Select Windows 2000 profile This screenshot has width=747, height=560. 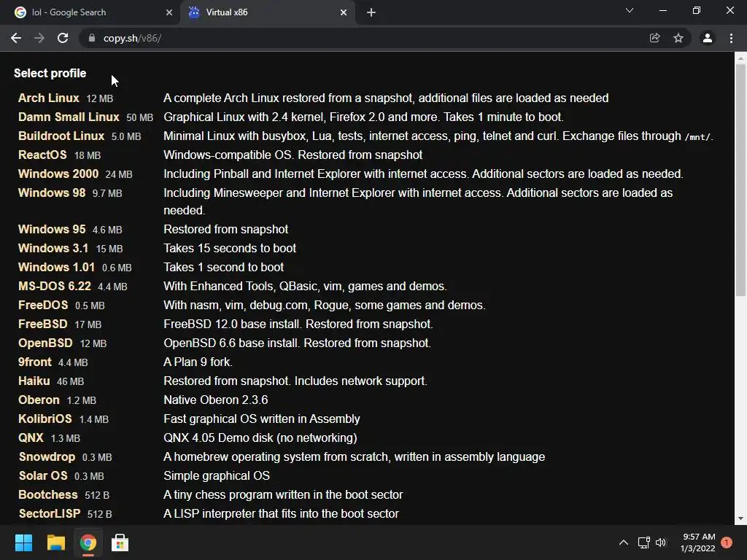point(58,174)
